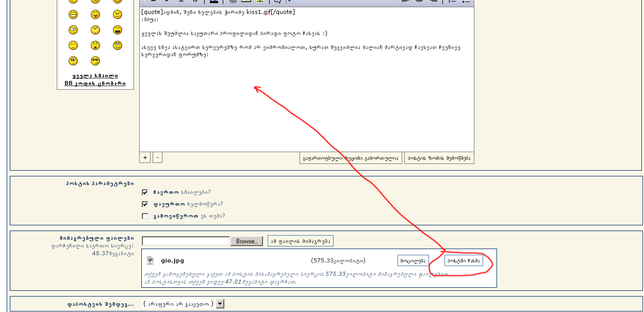Click the Browse... button
The height and width of the screenshot is (312, 644).
[x=246, y=241]
